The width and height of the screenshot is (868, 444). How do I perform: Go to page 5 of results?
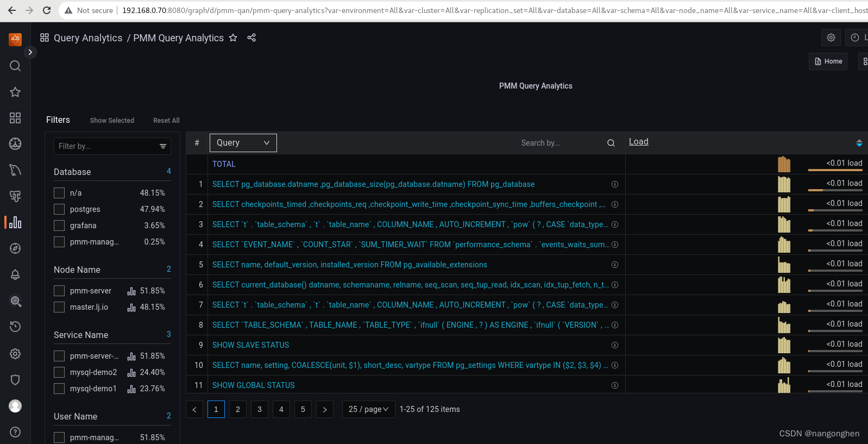point(303,409)
